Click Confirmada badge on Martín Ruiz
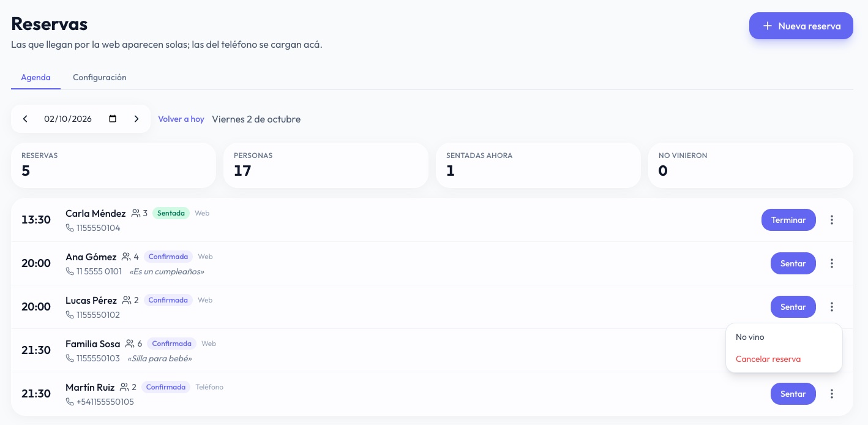 click(x=166, y=387)
